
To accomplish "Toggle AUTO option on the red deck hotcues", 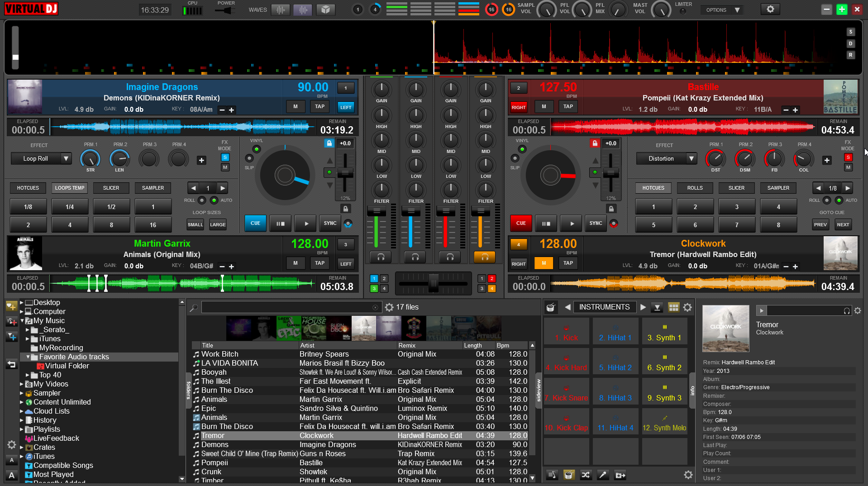I will (839, 200).
